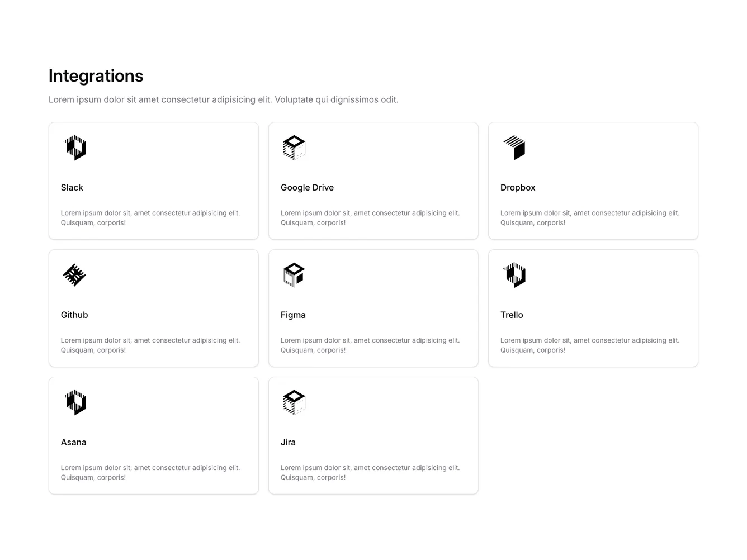The height and width of the screenshot is (560, 747).
Task: Click the description text in Slack card
Action: (150, 218)
